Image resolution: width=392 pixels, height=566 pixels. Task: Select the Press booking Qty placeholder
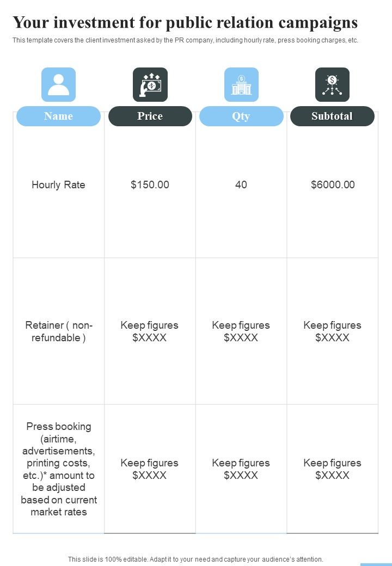tap(241, 469)
